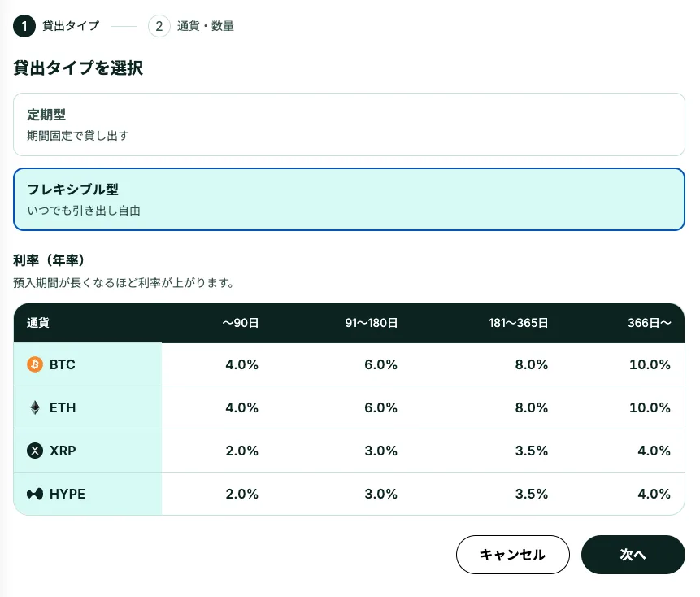Click XRP 181〜365日 rate 3.5%

531,451
